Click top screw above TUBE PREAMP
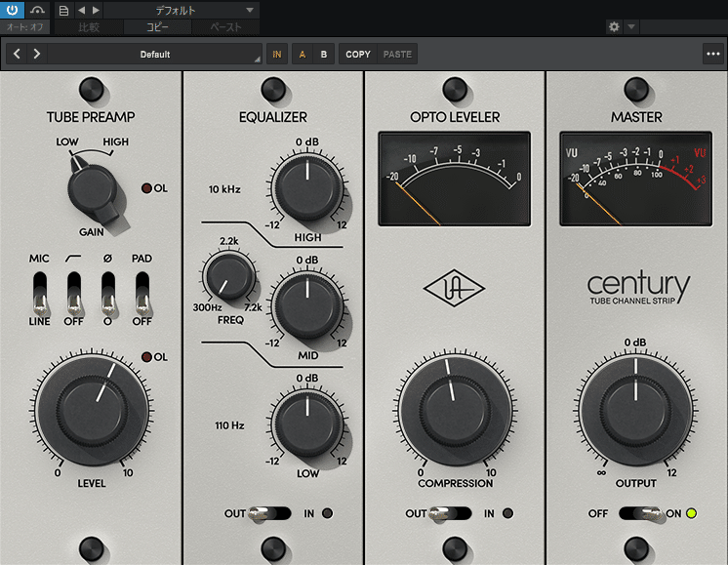The width and height of the screenshot is (728, 565). point(92,90)
